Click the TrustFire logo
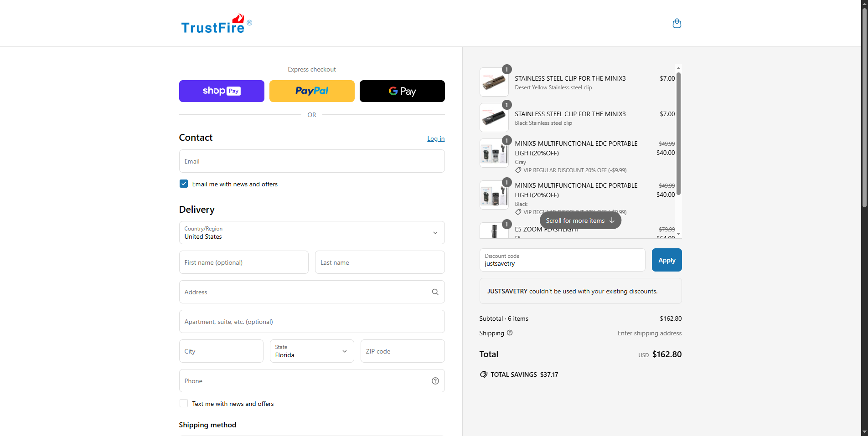This screenshot has height=436, width=868. coord(217,24)
